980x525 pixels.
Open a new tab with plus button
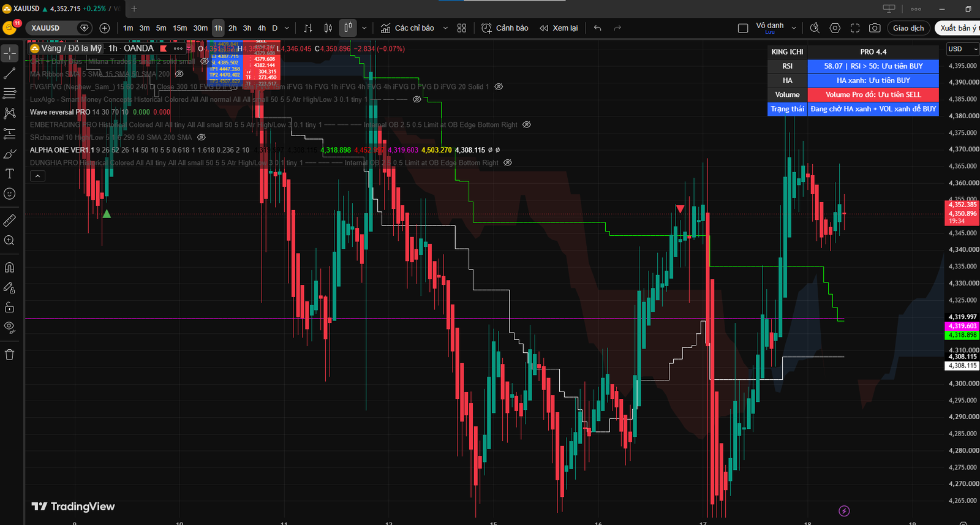tap(134, 9)
